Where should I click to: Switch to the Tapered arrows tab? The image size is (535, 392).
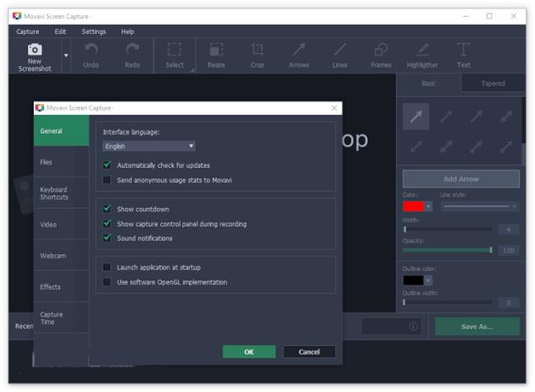[493, 84]
